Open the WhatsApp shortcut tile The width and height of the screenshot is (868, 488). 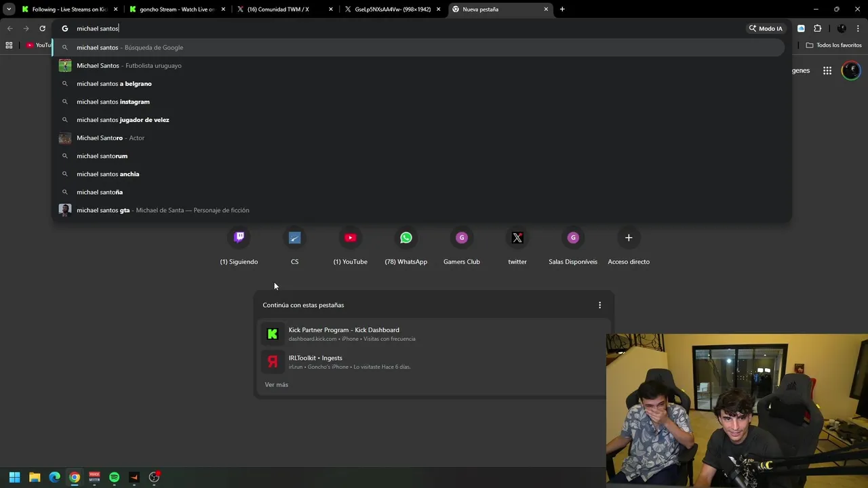[x=406, y=247]
